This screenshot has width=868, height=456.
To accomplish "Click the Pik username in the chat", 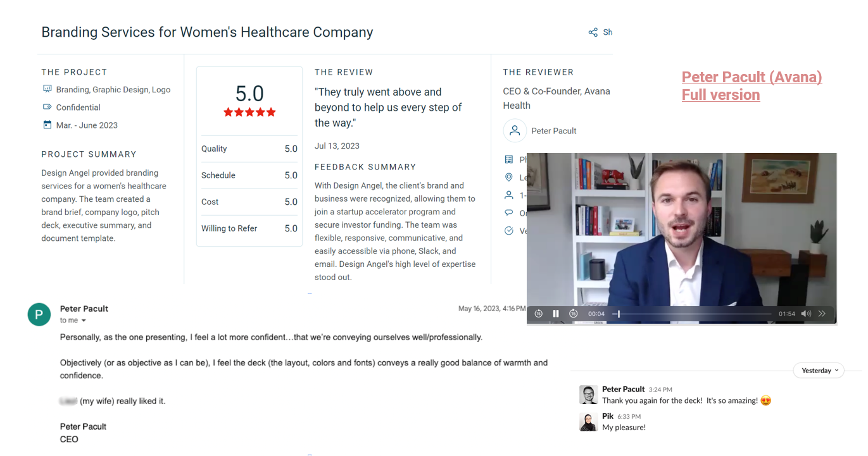I will (x=608, y=416).
